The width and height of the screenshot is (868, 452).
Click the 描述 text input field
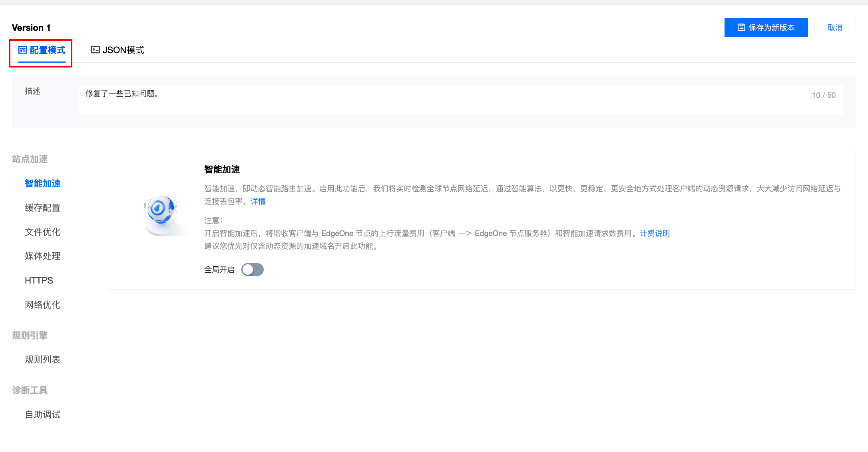pos(440,100)
